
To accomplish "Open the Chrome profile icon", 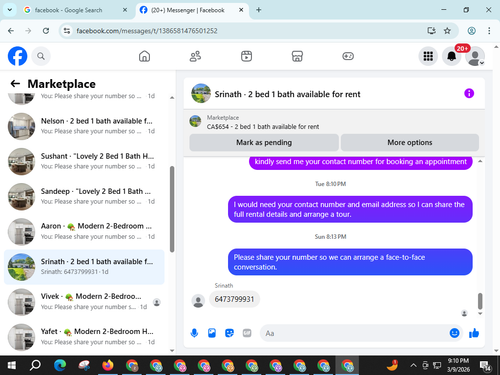I will tap(471, 31).
